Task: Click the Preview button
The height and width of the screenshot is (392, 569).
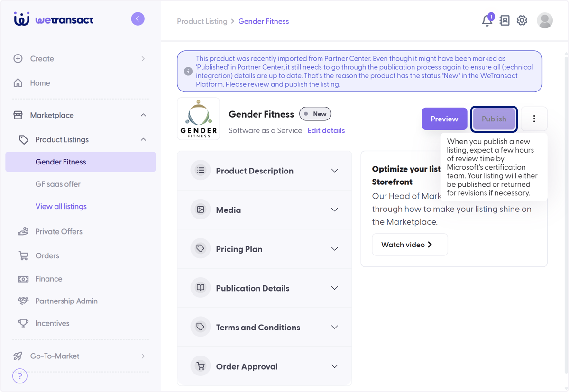Action: (x=444, y=119)
